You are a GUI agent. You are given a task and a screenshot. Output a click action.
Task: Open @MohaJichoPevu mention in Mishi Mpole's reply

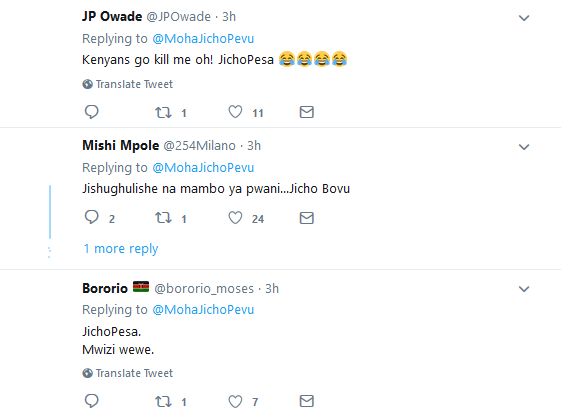[203, 167]
